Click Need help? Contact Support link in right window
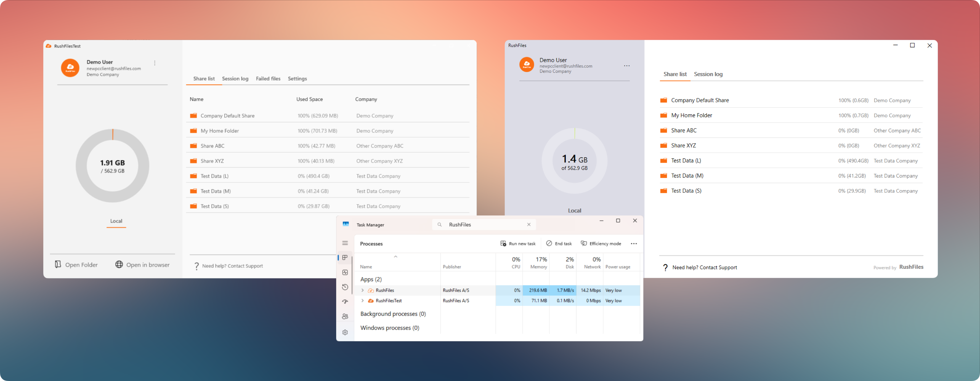 [x=704, y=268]
